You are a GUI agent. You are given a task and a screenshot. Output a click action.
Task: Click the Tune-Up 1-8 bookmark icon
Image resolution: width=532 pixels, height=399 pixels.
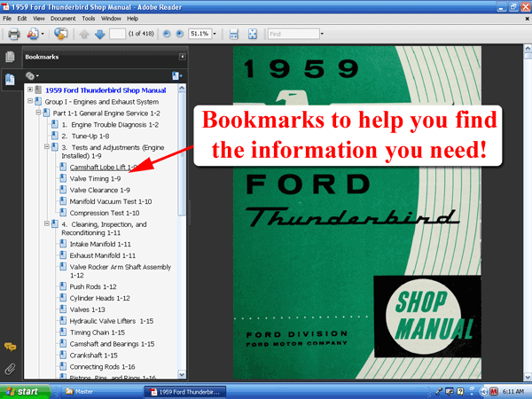coord(55,136)
